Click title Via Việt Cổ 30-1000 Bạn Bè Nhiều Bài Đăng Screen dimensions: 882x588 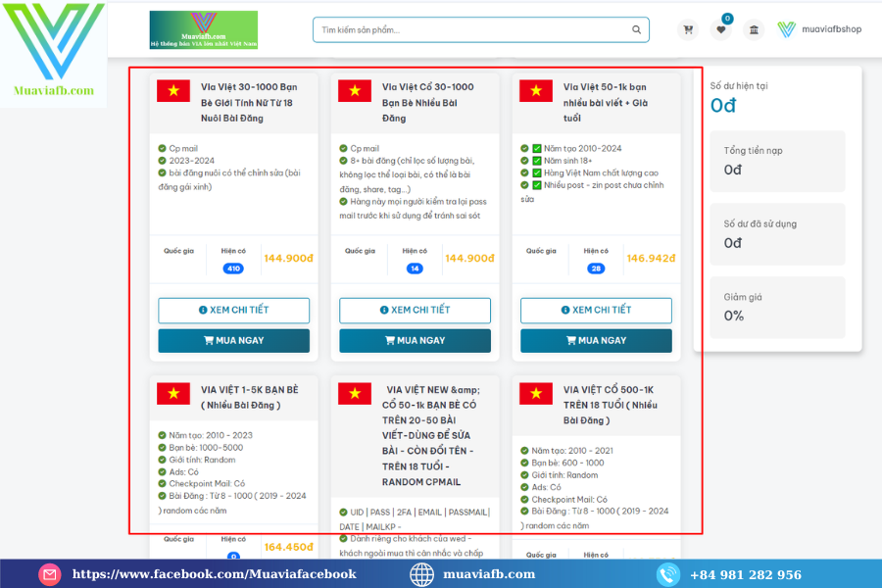click(x=428, y=102)
